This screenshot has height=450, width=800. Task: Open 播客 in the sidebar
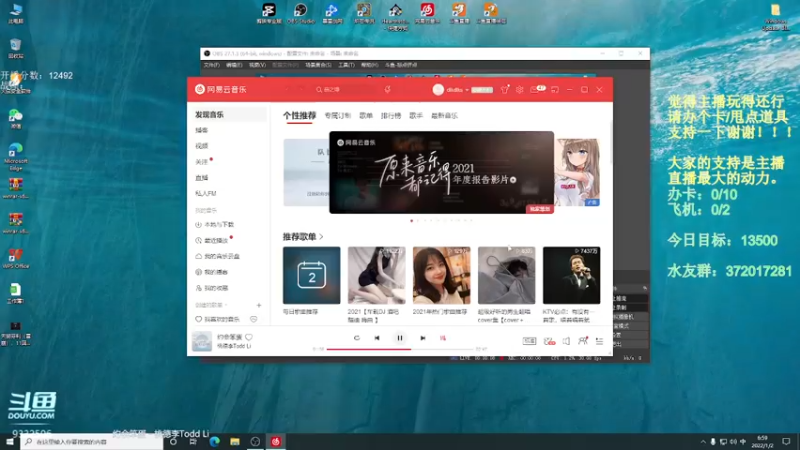[x=202, y=130]
